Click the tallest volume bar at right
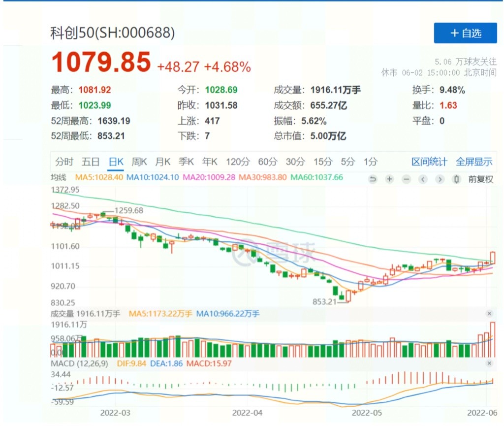Viewport: 504px width, 426px height. tap(493, 339)
